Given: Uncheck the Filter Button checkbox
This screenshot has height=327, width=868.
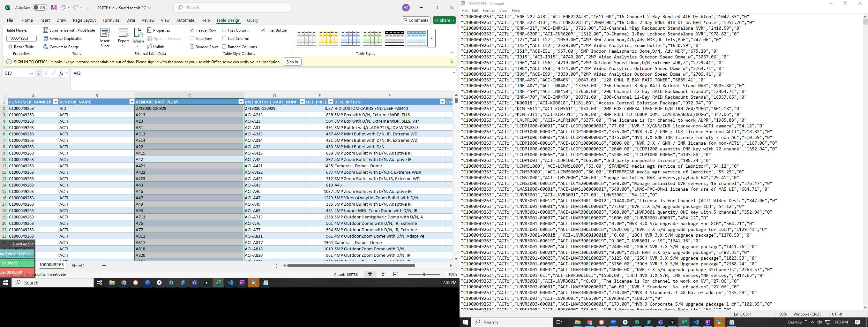Looking at the screenshot, I should click(263, 30).
